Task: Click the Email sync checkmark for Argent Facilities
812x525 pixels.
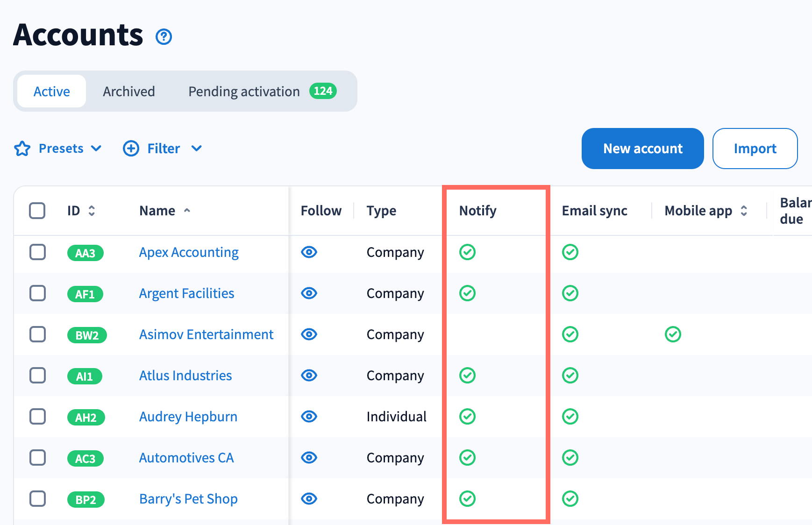Action: [x=570, y=293]
